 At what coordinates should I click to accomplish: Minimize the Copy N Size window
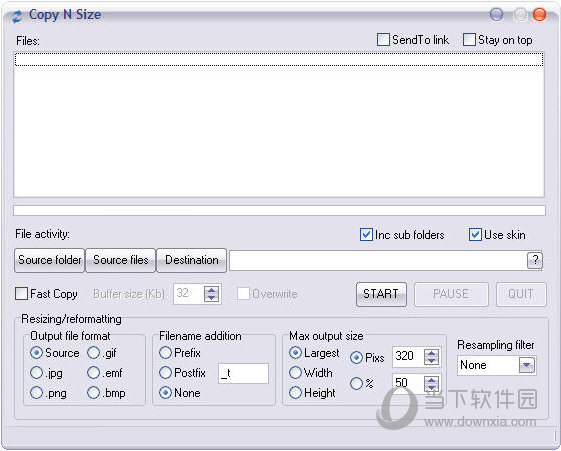coord(496,15)
